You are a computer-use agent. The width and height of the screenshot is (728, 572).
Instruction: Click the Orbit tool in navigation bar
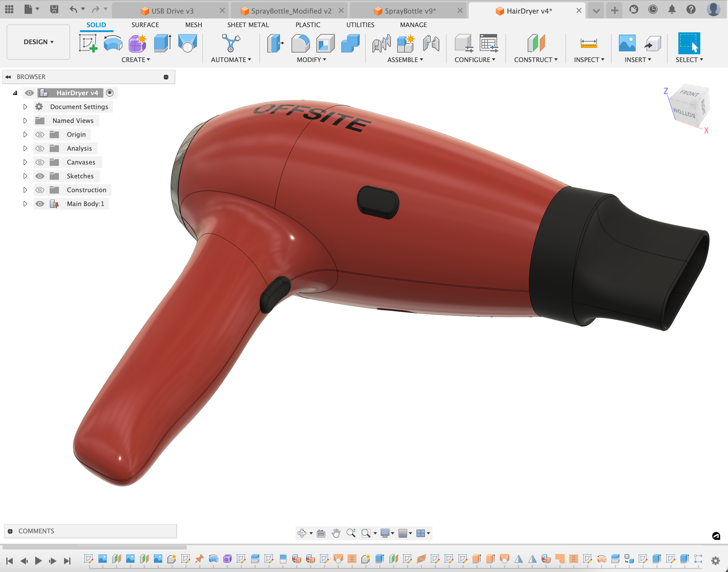coord(302,533)
